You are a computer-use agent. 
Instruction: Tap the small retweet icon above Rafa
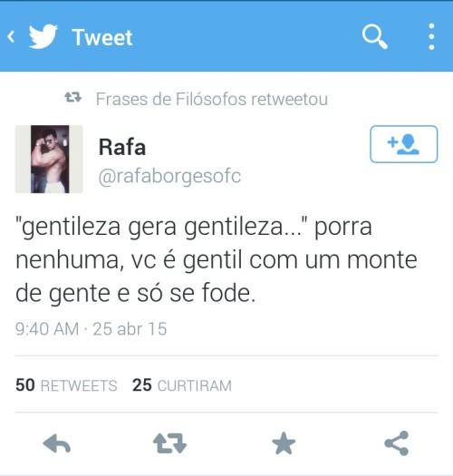coord(73,97)
